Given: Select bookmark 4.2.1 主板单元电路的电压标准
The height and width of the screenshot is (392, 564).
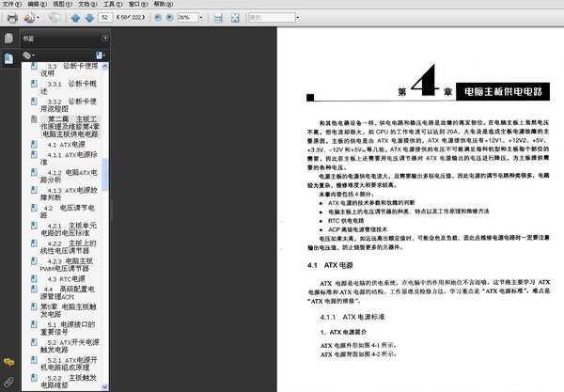Looking at the screenshot, I should [x=69, y=229].
